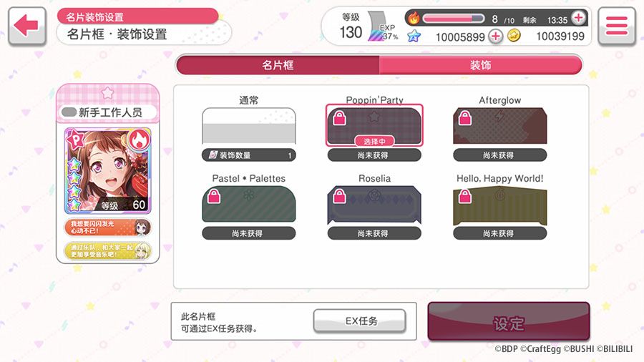644x362 pixels.
Task: Tap the orange title badge under card
Action: click(x=107, y=228)
